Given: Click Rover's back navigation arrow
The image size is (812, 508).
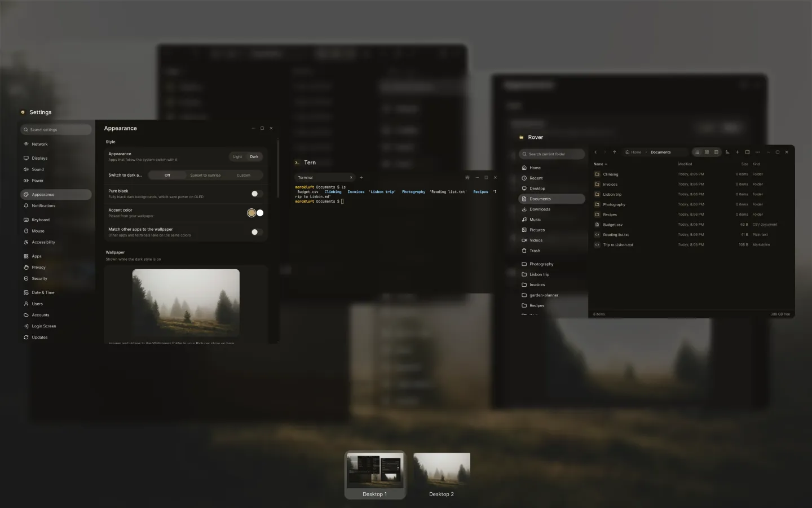Looking at the screenshot, I should (595, 152).
